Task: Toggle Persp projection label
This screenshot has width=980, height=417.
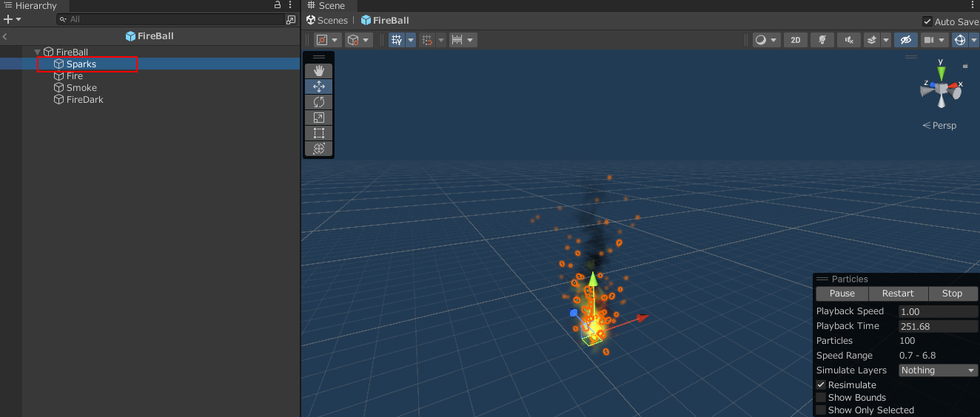Action: pos(940,126)
